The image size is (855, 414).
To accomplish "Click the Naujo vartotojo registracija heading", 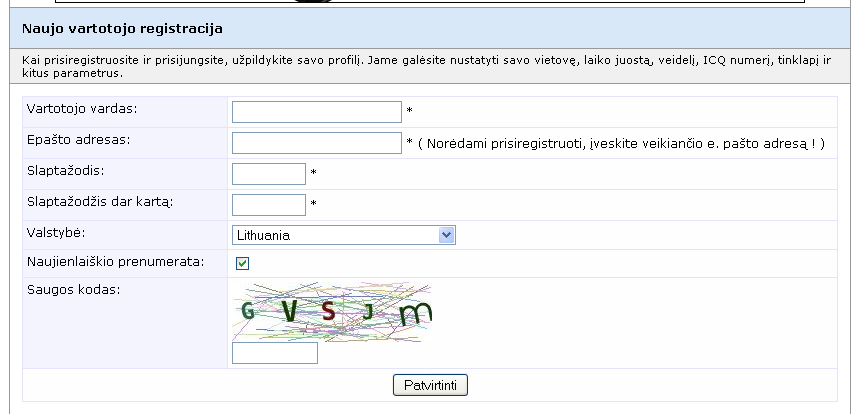I will pos(122,28).
